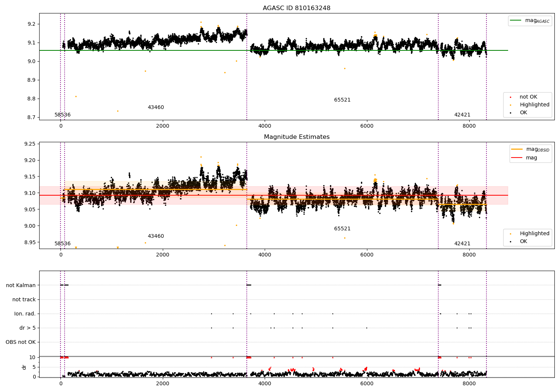Image resolution: width=560 pixels, height=392 pixels.
Task: Click y-tick 9.0 on the top plot
Action: (x=31, y=62)
